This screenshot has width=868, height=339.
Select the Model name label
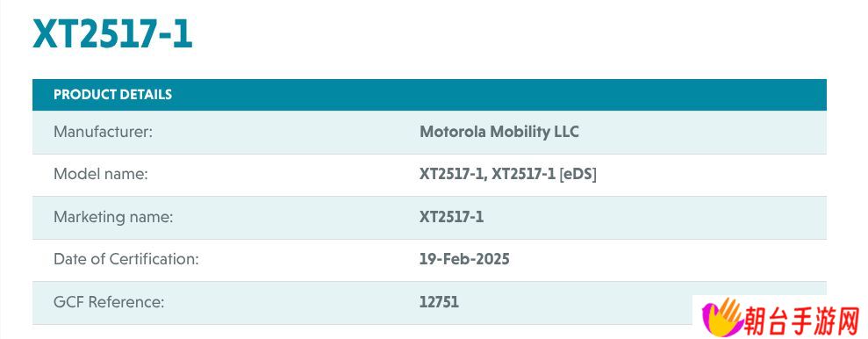pyautogui.click(x=101, y=174)
